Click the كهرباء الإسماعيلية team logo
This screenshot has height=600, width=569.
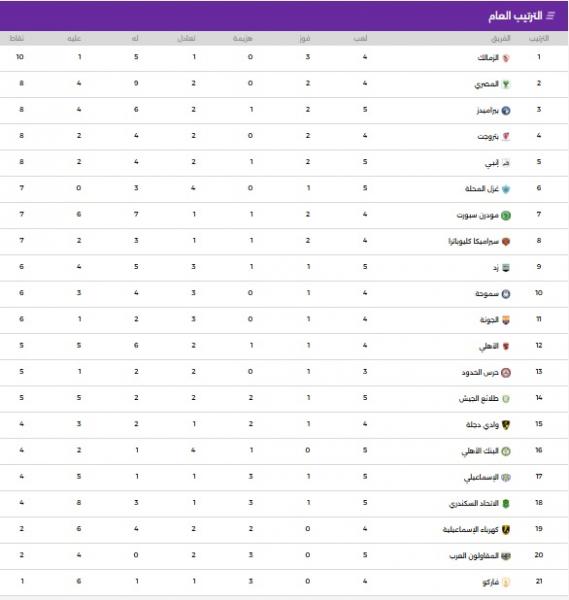coord(505,530)
